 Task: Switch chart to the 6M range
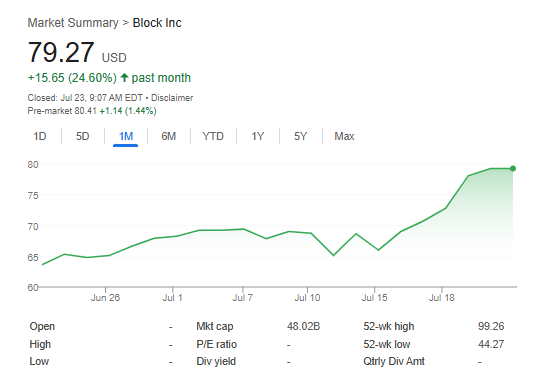click(x=168, y=136)
